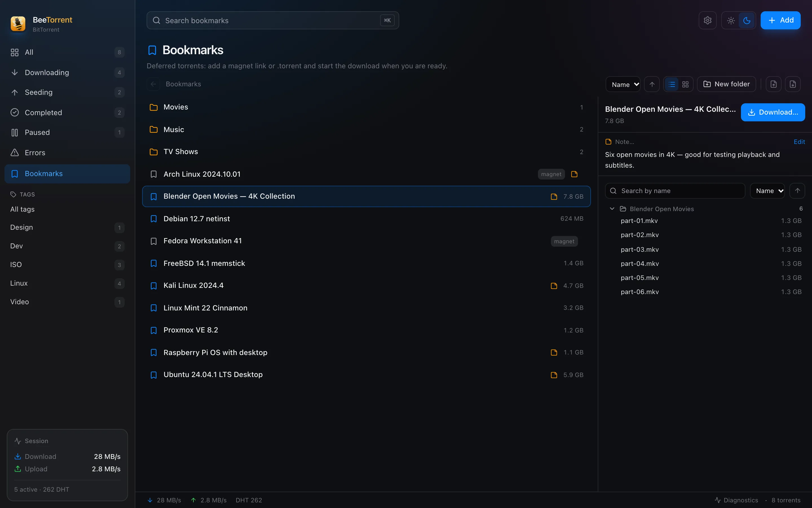The width and height of the screenshot is (812, 508).
Task: Toggle file list sort direction arrow
Action: pos(797,191)
